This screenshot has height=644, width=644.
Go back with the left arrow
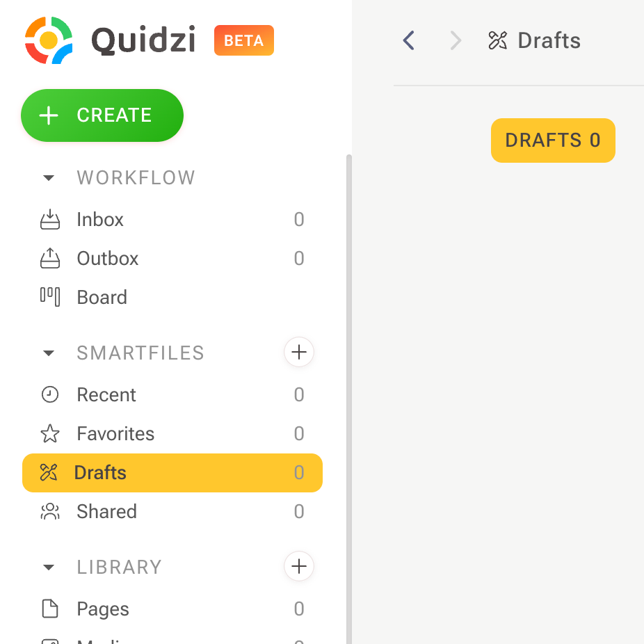point(409,41)
